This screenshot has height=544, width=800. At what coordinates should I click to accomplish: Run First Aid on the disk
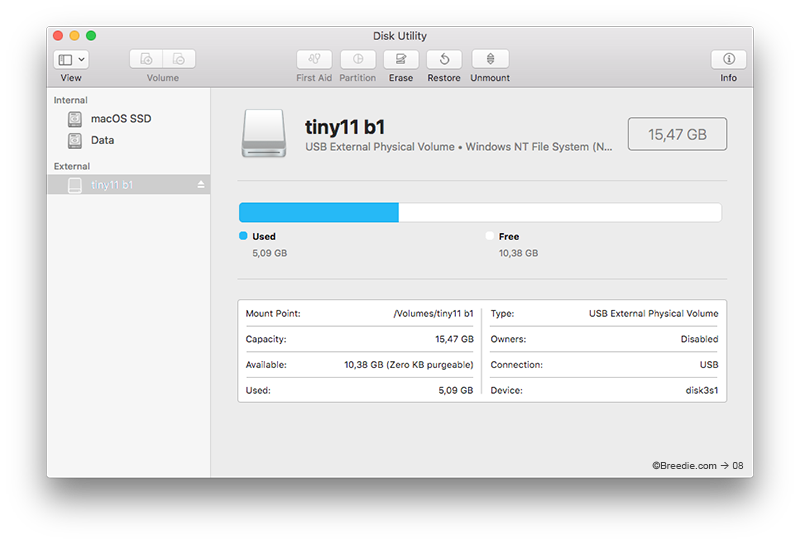[314, 59]
